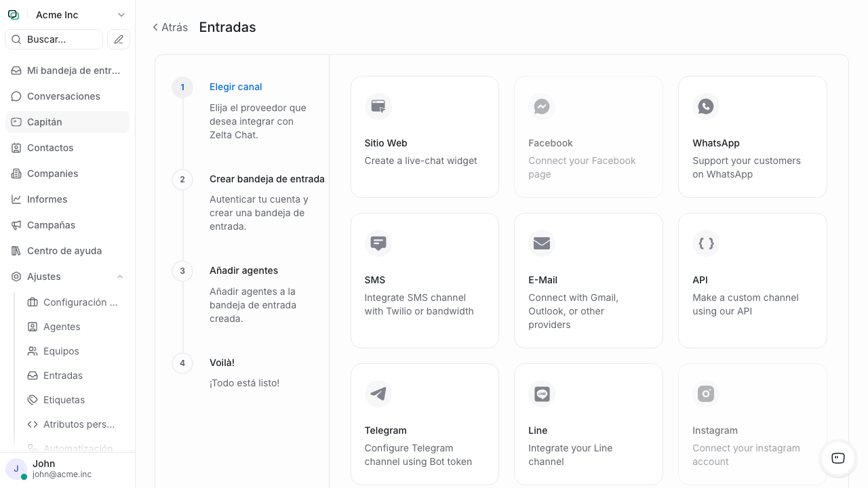Screen dimensions: 868x488
Task: Click the Crear bandeja de entrada step
Action: point(267,179)
